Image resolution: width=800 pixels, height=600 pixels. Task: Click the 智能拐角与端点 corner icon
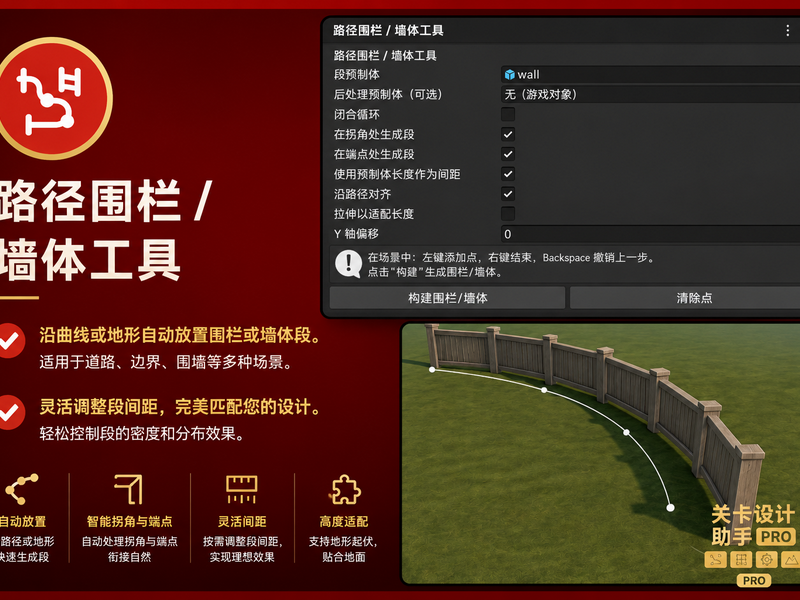pos(129,489)
